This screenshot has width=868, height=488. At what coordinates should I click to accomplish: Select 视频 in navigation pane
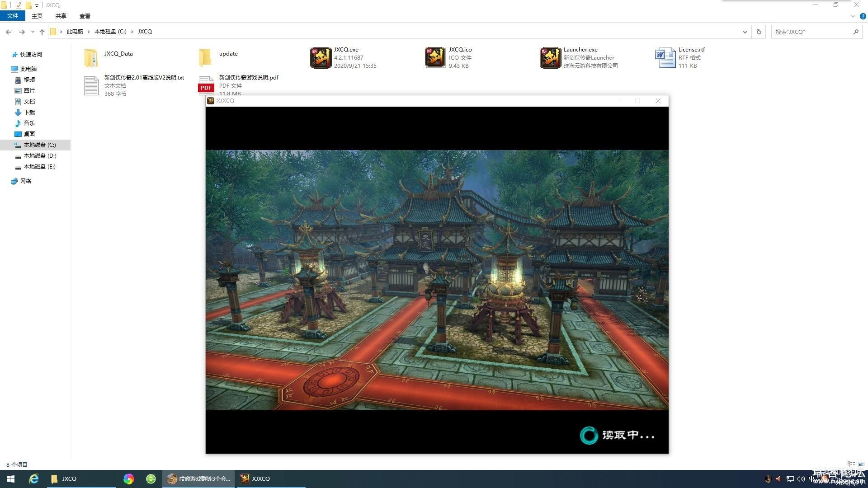29,80
